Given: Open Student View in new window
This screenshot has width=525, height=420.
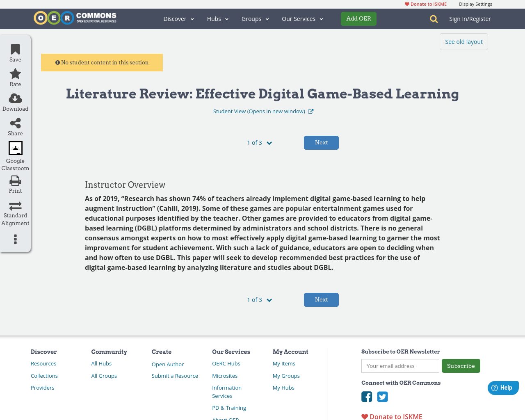Looking at the screenshot, I should coord(262,111).
